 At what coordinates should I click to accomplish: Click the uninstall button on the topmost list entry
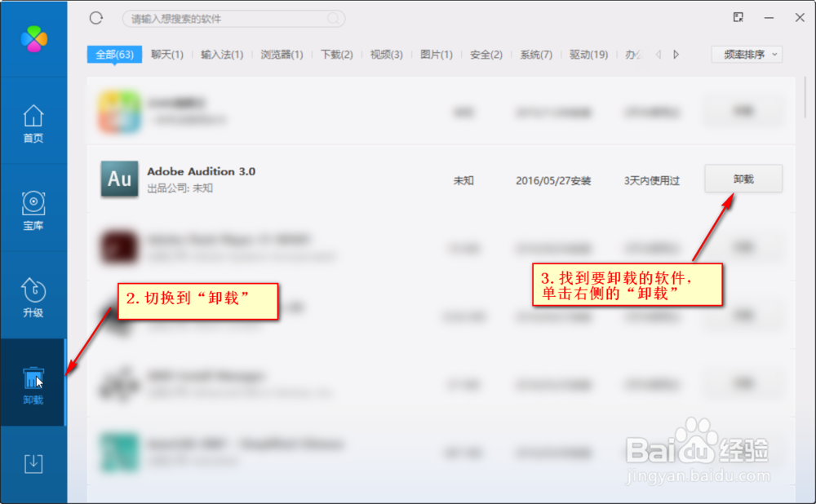coord(743,112)
